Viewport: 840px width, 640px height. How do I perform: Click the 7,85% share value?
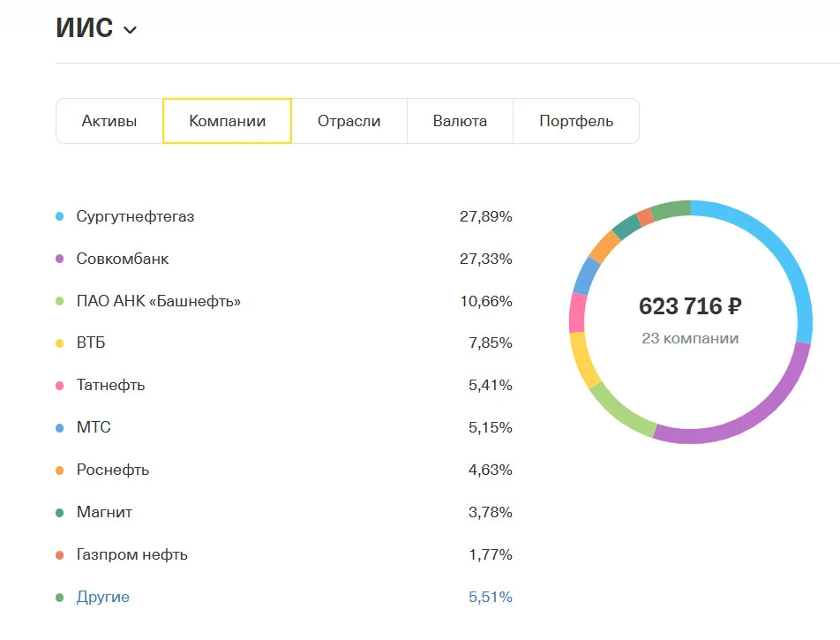coord(491,343)
